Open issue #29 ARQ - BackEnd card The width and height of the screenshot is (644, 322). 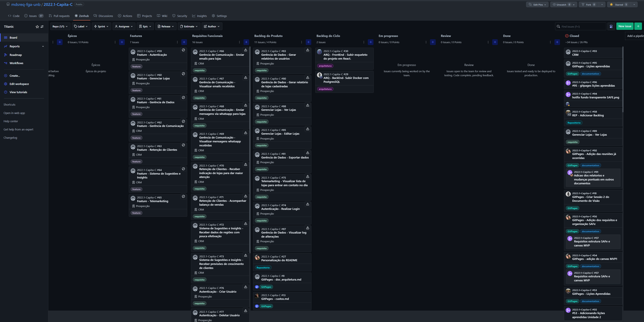coord(344,82)
